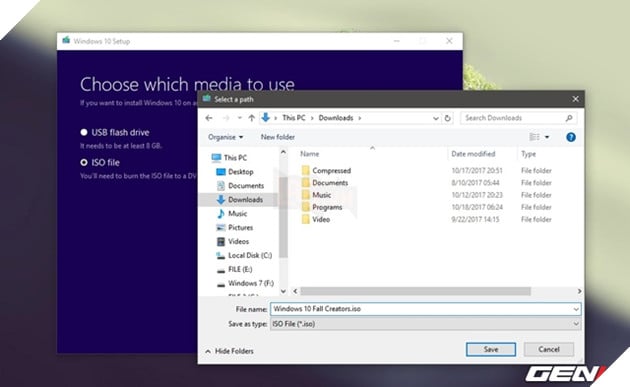This screenshot has height=387, width=630.
Task: Click the date 9/22/2017 14:15
Action: point(475,219)
